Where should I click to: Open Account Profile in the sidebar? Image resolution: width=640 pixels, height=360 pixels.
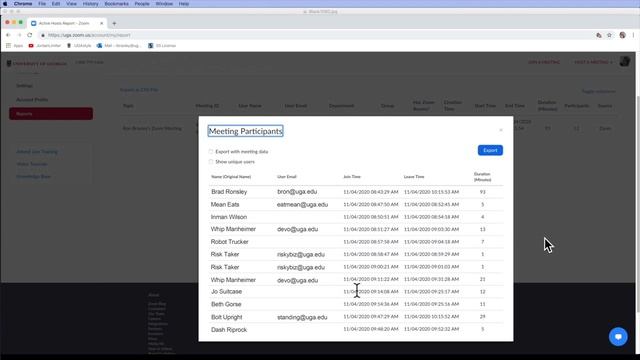(32, 100)
